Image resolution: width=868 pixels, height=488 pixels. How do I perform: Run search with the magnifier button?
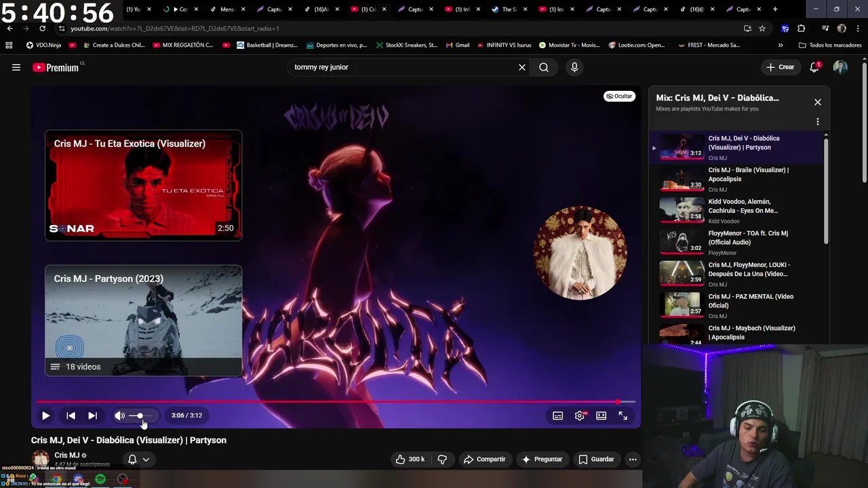(544, 67)
